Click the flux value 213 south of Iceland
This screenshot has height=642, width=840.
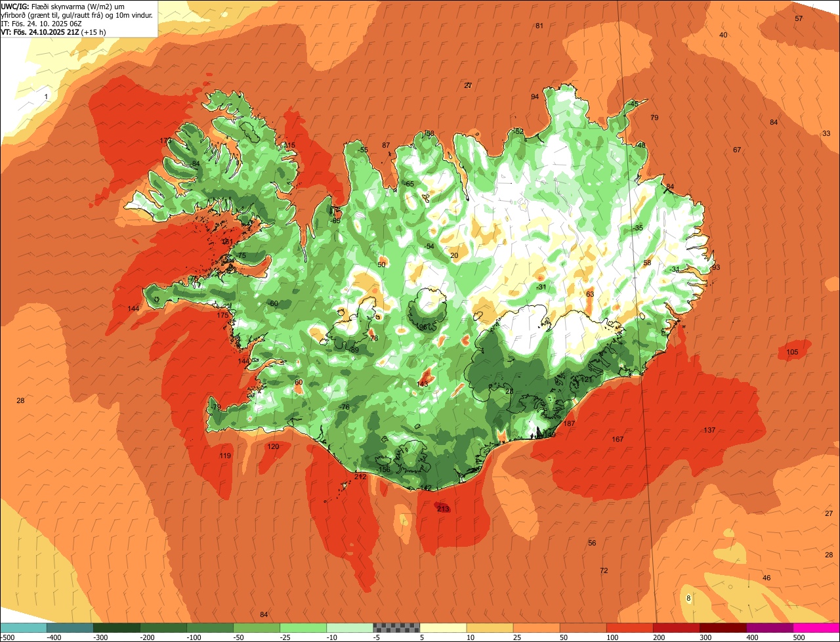click(x=443, y=509)
